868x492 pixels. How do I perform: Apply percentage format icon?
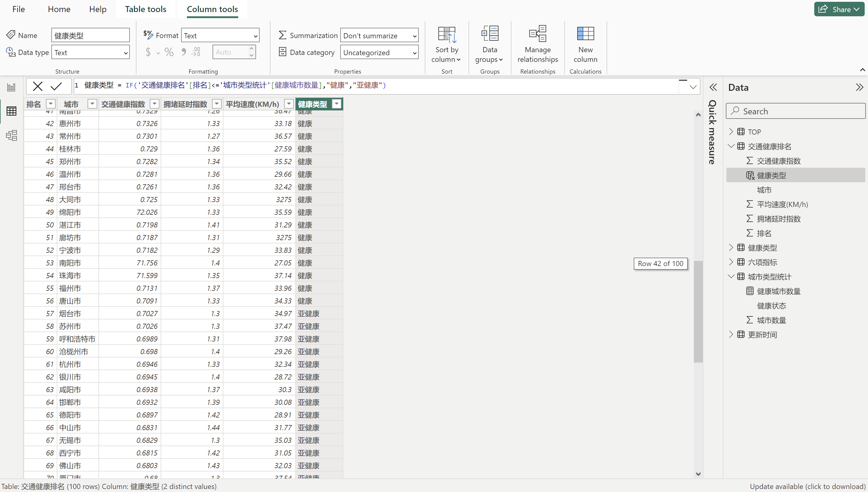(169, 52)
